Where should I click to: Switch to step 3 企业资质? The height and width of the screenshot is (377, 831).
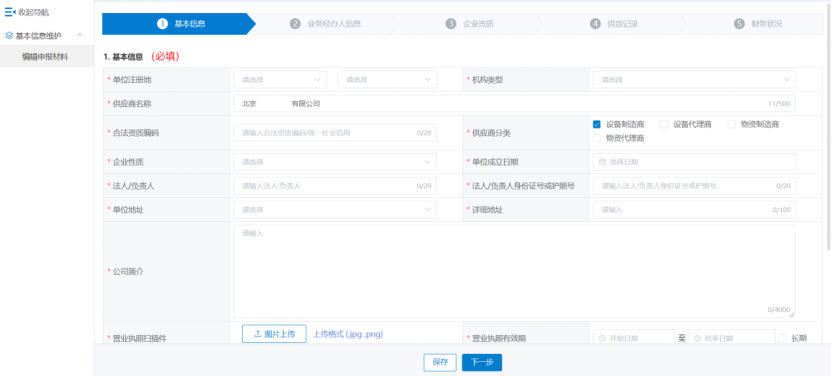[x=470, y=24]
